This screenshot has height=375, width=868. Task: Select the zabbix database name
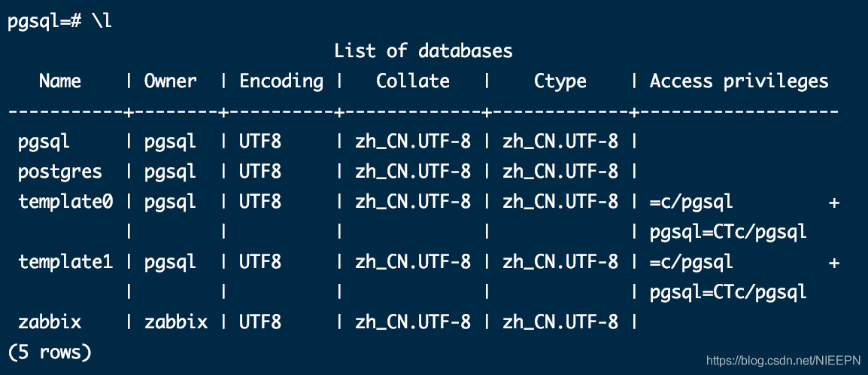point(50,322)
